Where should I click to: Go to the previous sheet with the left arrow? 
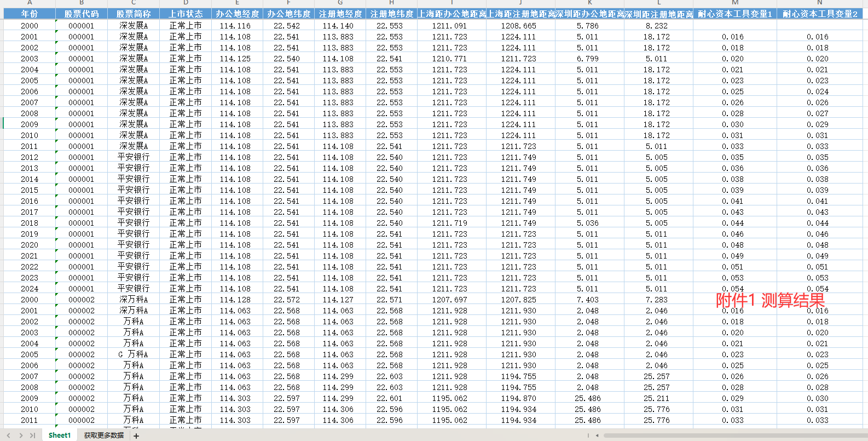(8, 436)
